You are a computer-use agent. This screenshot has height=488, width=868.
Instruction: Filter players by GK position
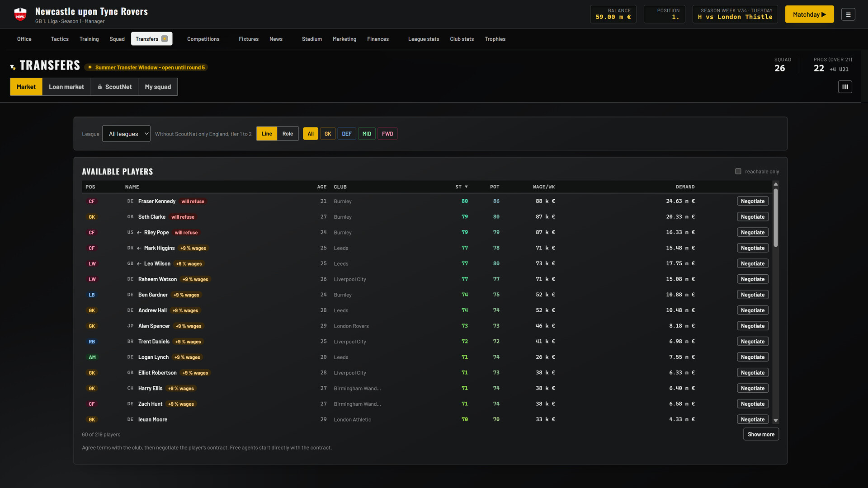(328, 134)
